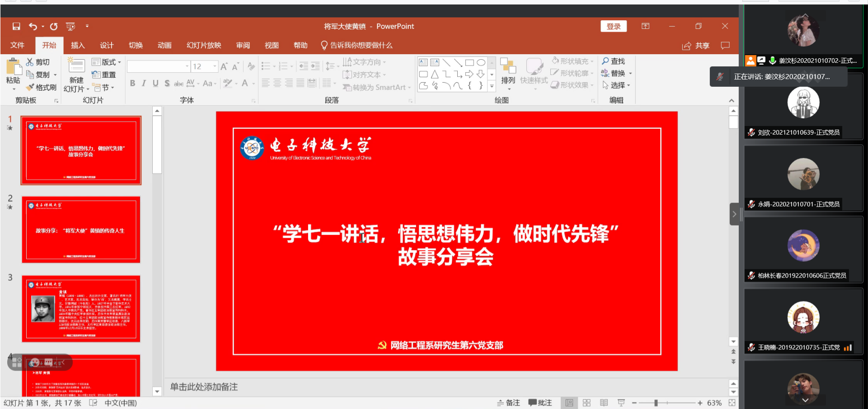The height and width of the screenshot is (409, 868).
Task: Collapse the ribbon with the chevron
Action: (x=732, y=100)
